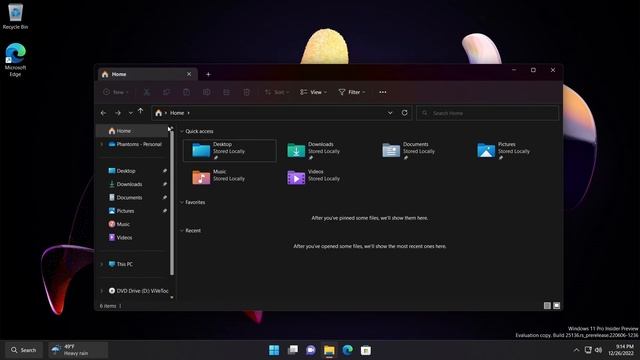This screenshot has height=360, width=640.
Task: Click the taskbar Search box
Action: (24, 350)
